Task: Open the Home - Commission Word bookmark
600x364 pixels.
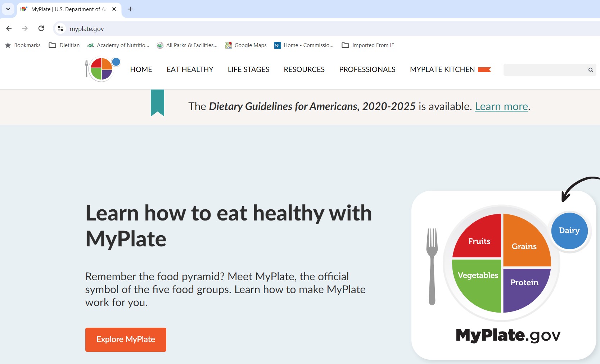Action: tap(303, 45)
